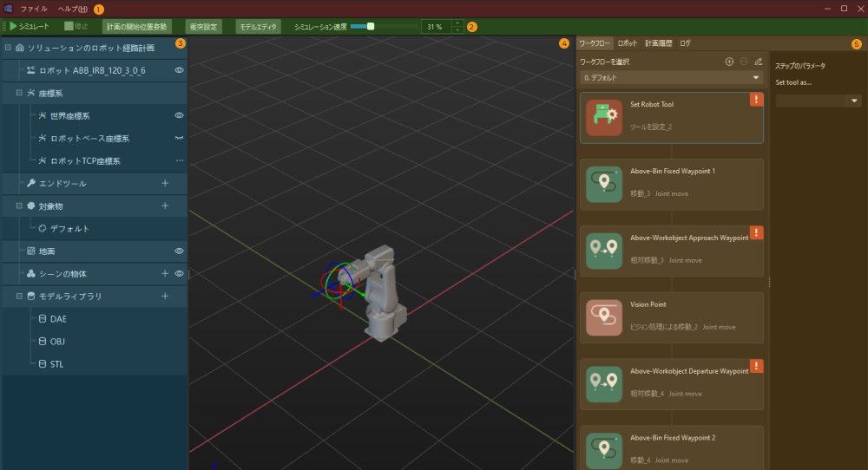
Task: Click the シーンの物体 shapes icon
Action: (31, 274)
